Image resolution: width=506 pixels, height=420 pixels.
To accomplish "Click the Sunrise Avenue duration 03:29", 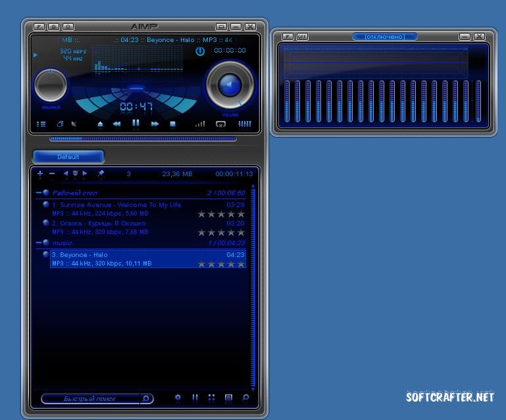I will tap(236, 204).
